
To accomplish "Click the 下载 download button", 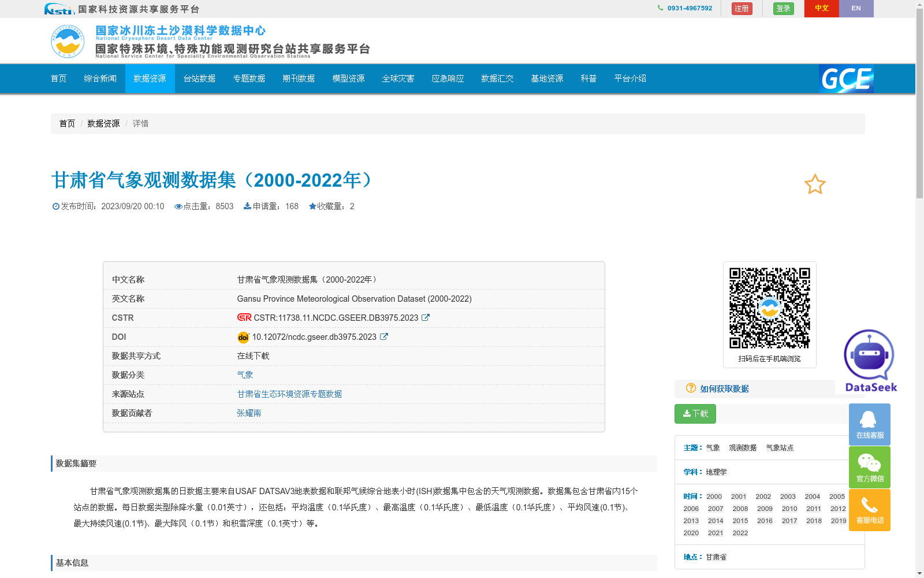I will 695,414.
